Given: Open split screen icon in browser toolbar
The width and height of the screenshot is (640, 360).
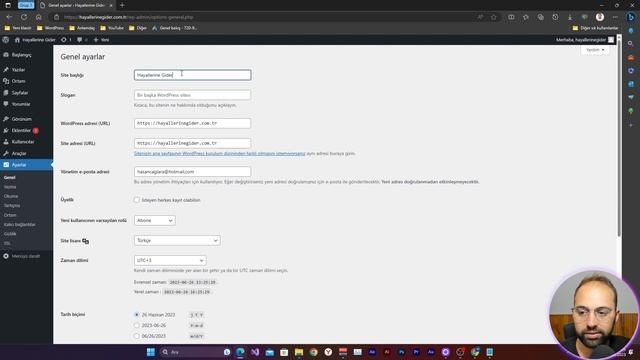Looking at the screenshot, I should tap(511, 17).
